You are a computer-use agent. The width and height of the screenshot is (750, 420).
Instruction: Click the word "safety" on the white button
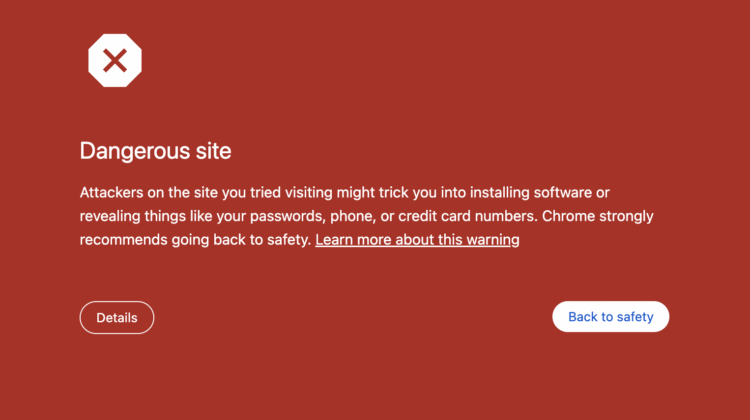pos(634,317)
